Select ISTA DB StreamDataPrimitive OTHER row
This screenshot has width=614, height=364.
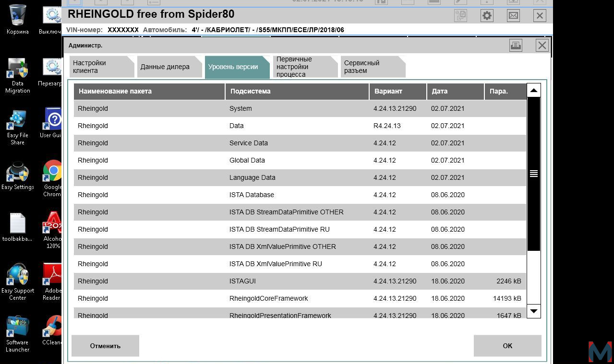[x=300, y=212]
